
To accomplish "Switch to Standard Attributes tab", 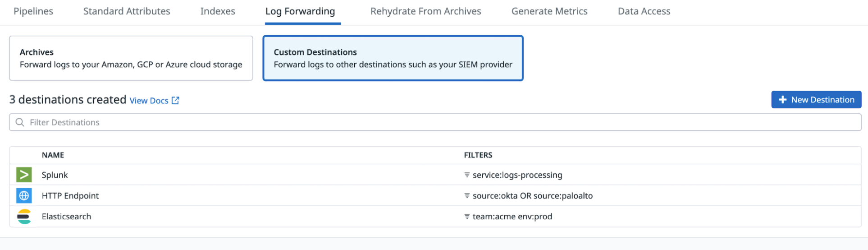I will 127,11.
